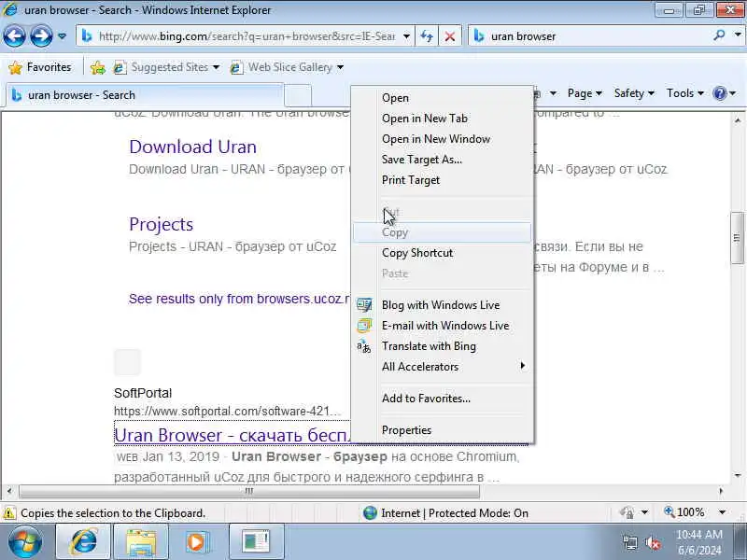Click the Internet Explorer taskbar icon
Viewport: 747px width, 560px height.
[83, 541]
